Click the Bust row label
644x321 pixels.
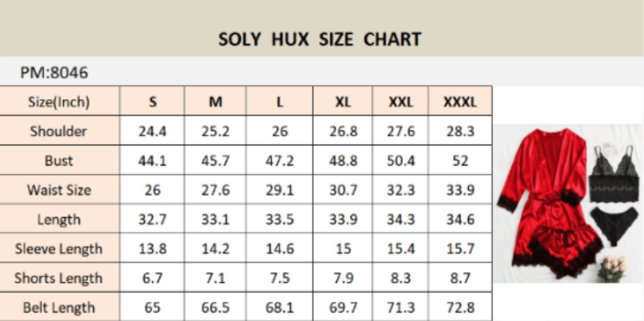point(60,160)
